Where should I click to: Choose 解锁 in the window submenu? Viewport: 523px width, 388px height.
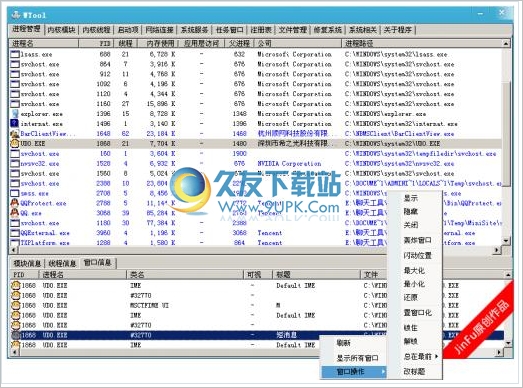[411, 341]
